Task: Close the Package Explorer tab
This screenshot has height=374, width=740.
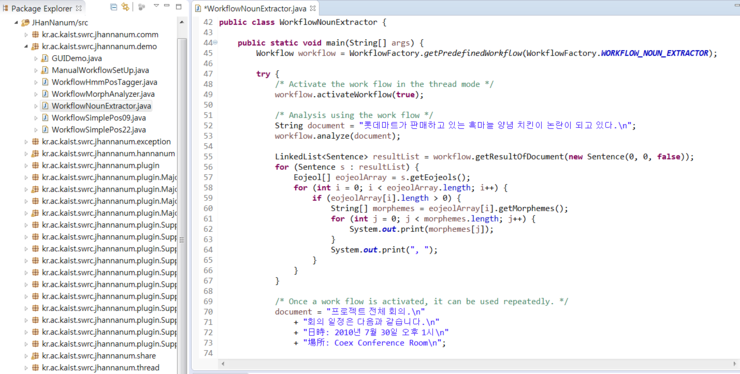Action: coord(79,8)
